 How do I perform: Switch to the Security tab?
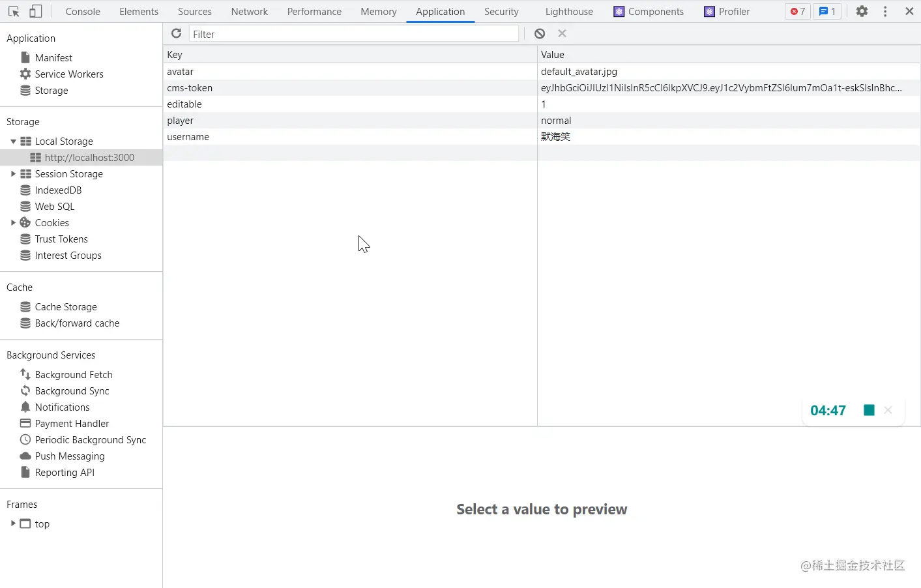point(501,11)
